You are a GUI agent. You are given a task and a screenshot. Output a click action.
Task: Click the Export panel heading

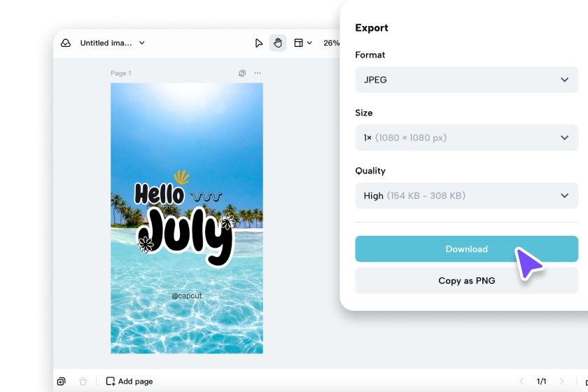372,28
